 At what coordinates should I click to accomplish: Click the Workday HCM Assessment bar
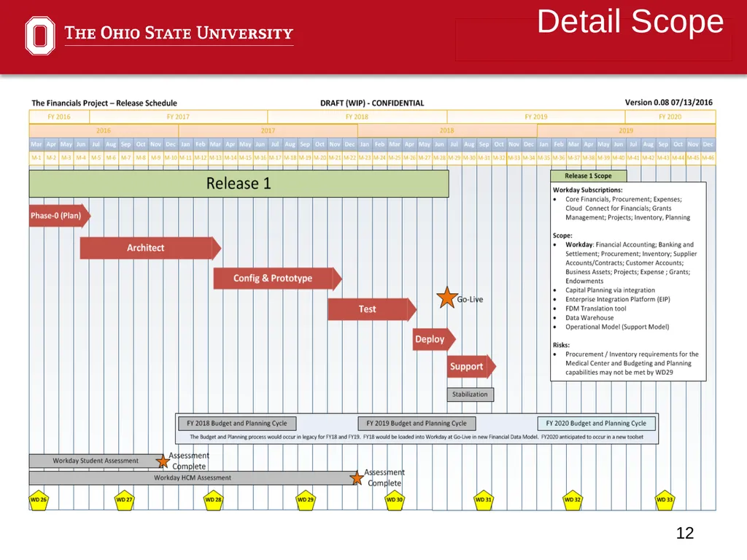(x=193, y=478)
